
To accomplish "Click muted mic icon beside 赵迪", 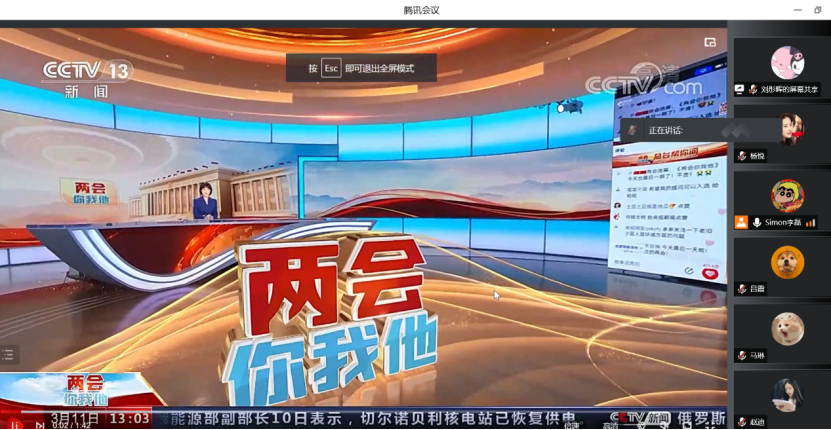I will [742, 422].
